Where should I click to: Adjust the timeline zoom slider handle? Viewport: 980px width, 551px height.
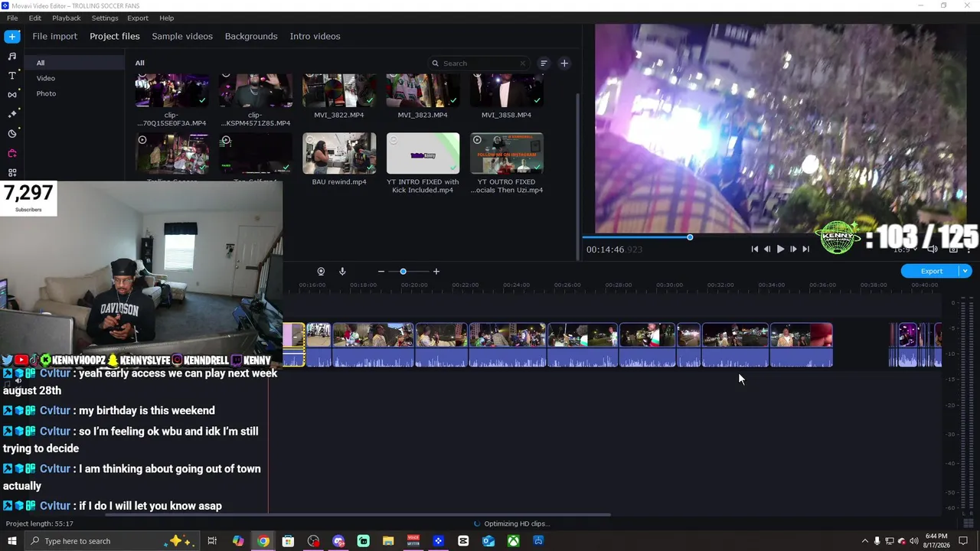(x=403, y=272)
